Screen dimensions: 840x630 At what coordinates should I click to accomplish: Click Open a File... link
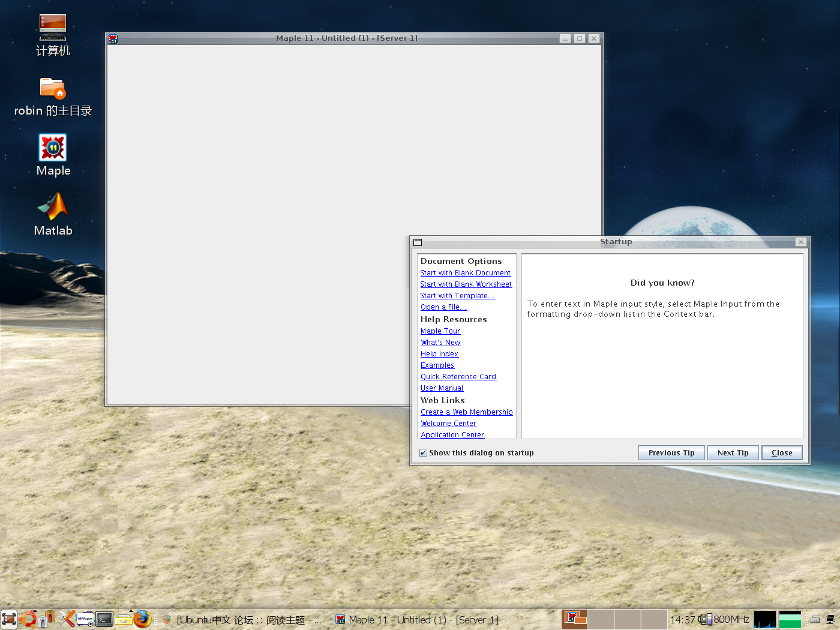tap(443, 307)
